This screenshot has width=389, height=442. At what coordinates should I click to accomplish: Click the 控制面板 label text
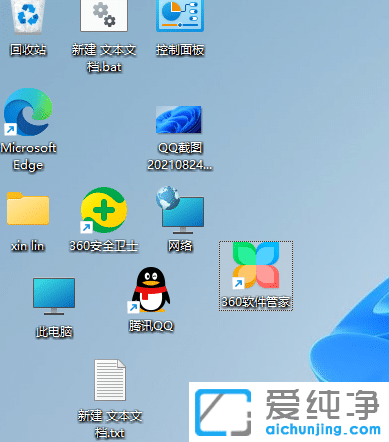coord(180,50)
